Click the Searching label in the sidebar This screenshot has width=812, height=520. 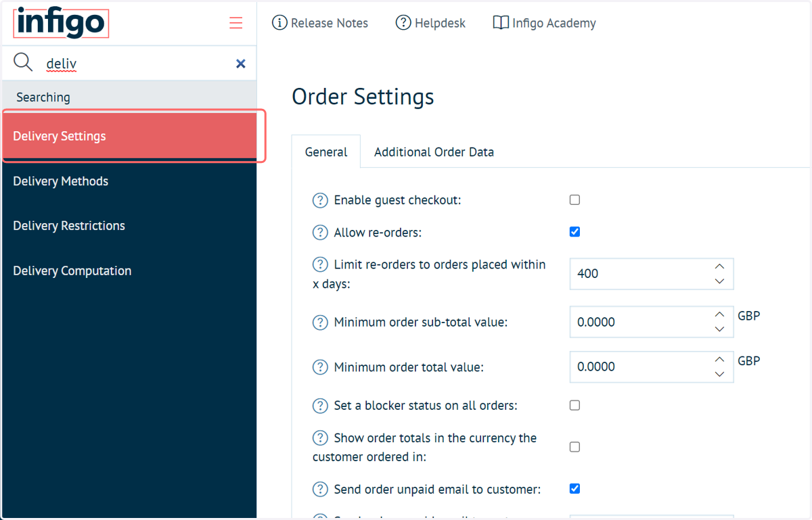[x=43, y=97]
